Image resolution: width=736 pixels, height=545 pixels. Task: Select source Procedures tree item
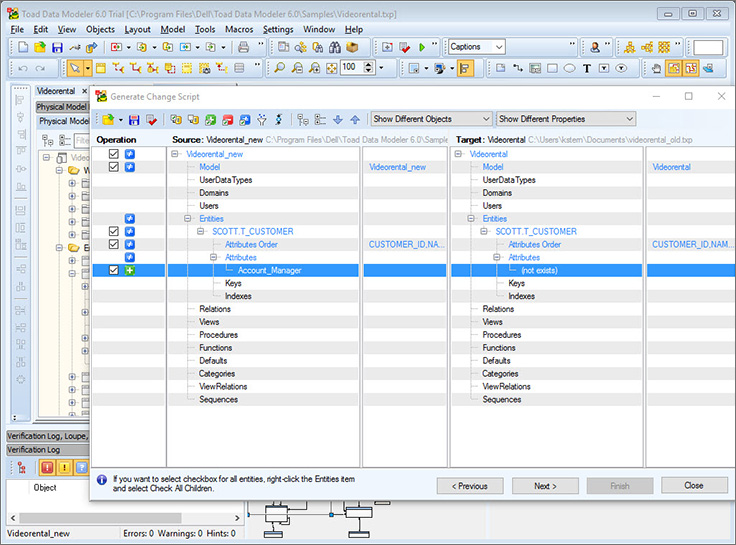click(x=218, y=335)
